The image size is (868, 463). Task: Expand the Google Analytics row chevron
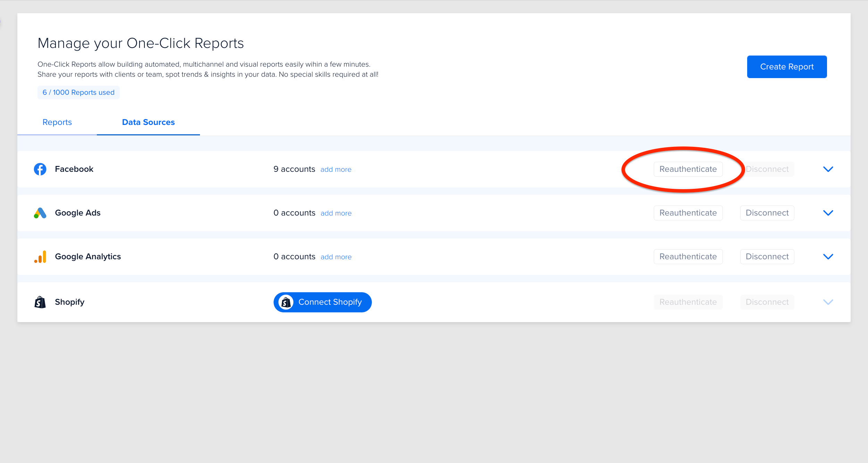(828, 256)
